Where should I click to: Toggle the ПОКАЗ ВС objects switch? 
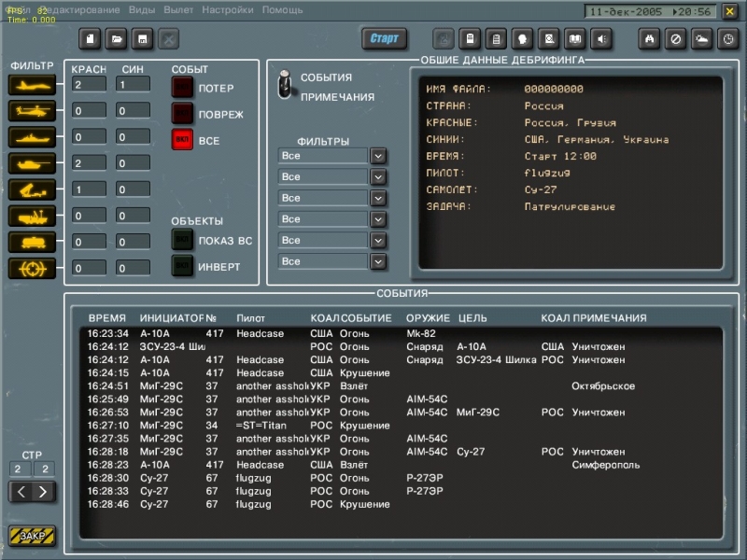pos(182,240)
